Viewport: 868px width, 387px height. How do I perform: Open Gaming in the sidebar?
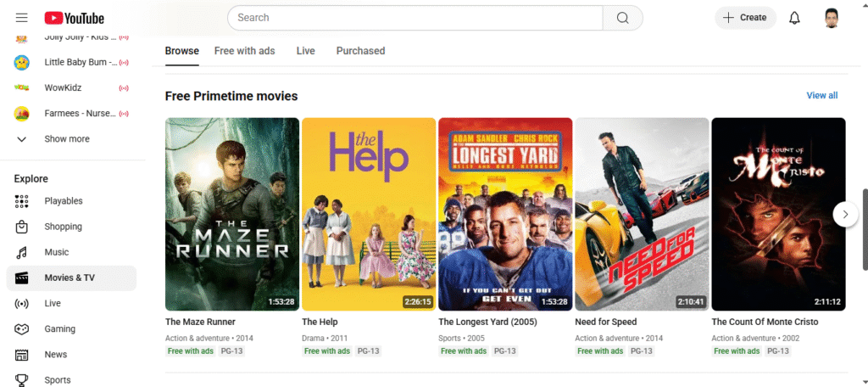click(59, 328)
